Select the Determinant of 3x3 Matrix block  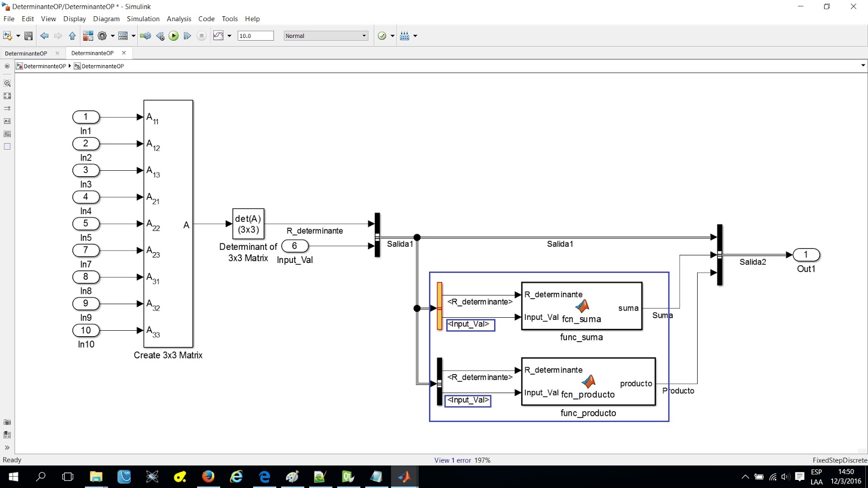(247, 223)
